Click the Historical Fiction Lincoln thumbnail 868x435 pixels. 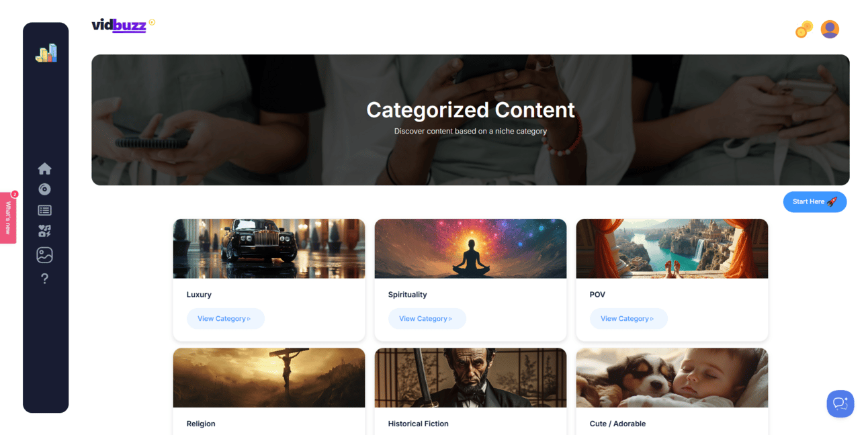pos(470,378)
